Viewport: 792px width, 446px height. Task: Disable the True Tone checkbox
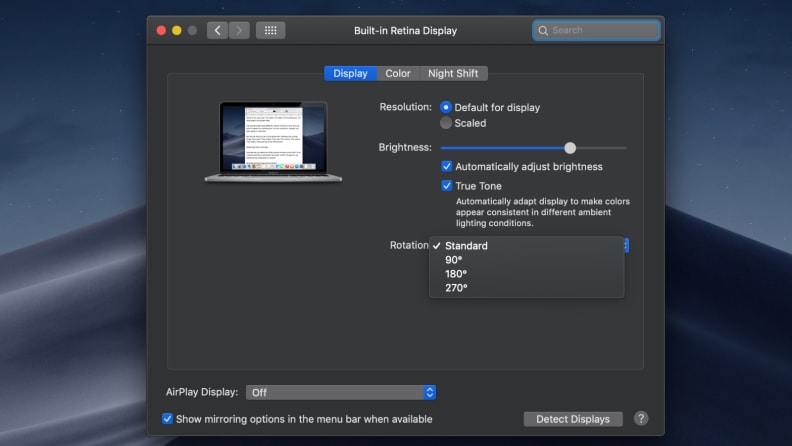click(447, 185)
